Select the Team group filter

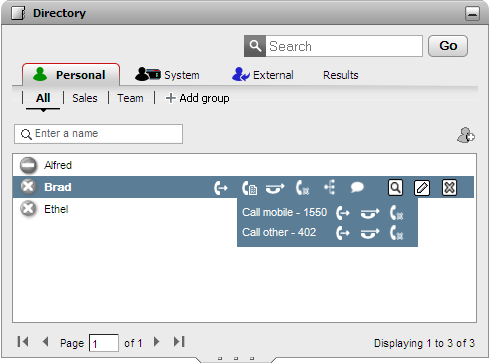pos(130,98)
